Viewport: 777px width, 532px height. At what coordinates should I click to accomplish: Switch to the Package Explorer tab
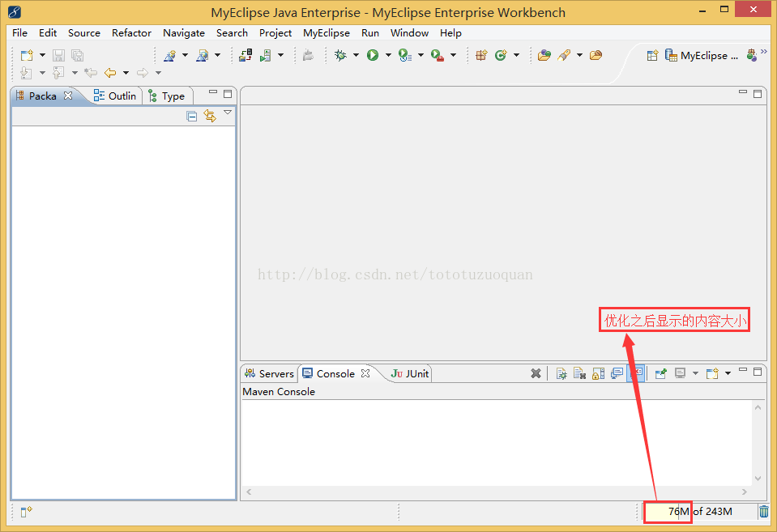coord(43,96)
